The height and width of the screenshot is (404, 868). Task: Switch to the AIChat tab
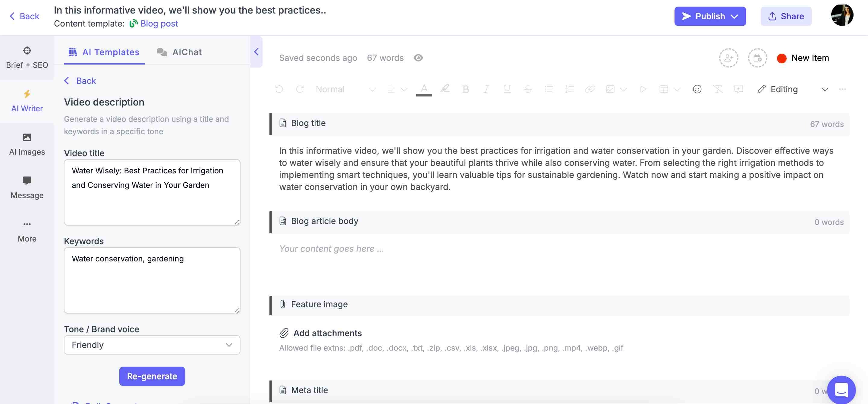179,52
